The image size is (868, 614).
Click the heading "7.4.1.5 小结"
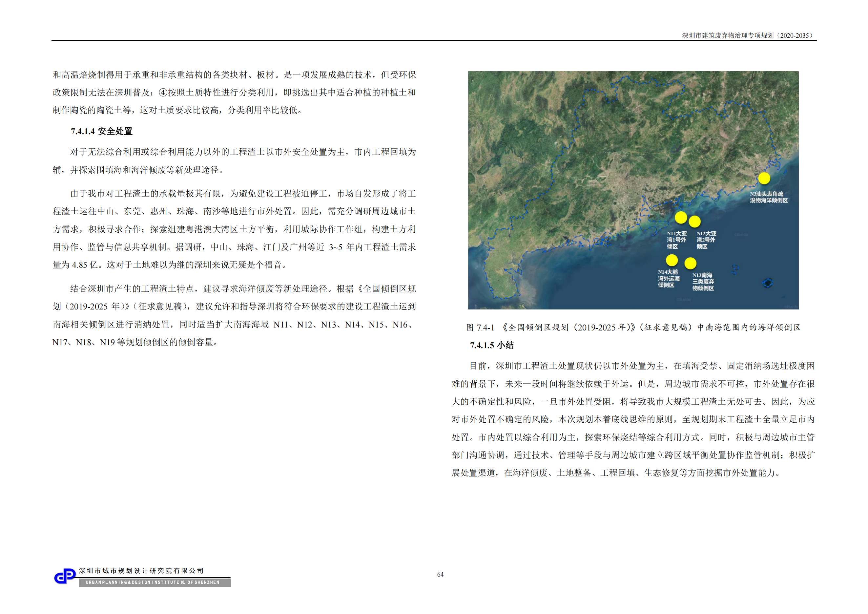[492, 345]
